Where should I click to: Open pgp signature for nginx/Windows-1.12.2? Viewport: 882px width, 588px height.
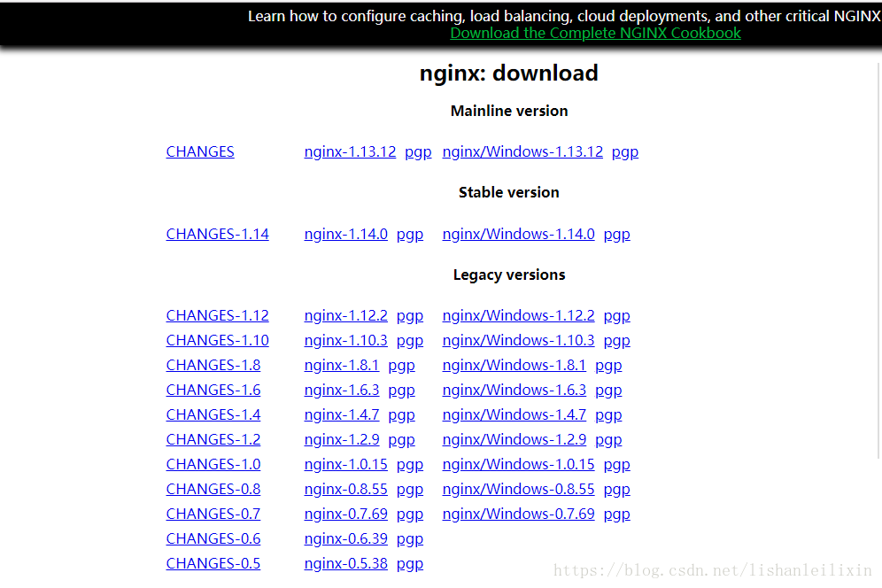click(x=616, y=315)
